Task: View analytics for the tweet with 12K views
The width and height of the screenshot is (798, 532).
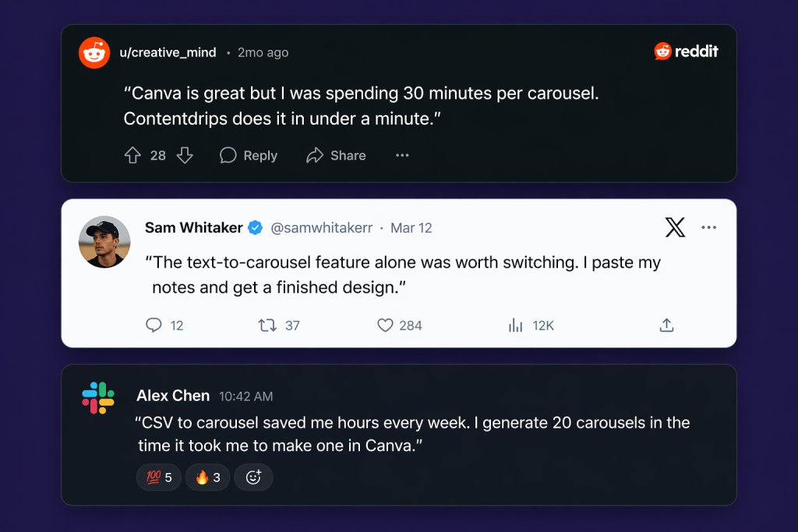Action: point(515,326)
